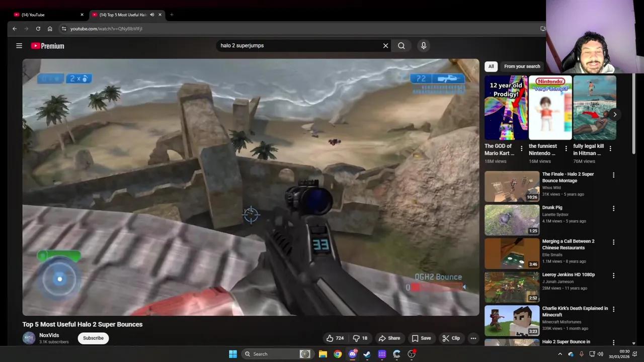This screenshot has width=644, height=362.
Task: Open NoxVids channel avatar
Action: 29,338
